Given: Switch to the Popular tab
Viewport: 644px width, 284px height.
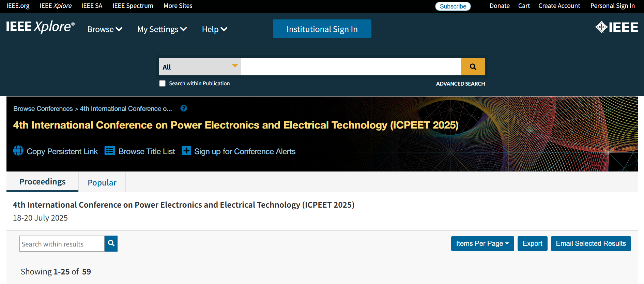Looking at the screenshot, I should tap(102, 183).
